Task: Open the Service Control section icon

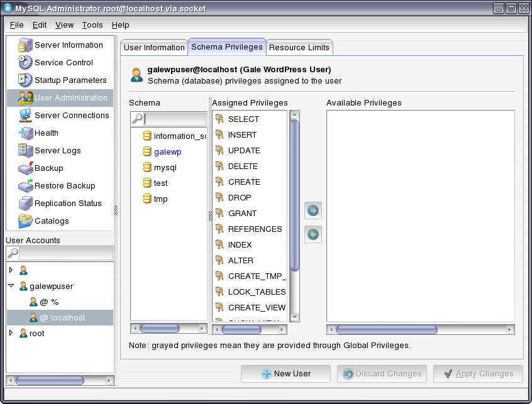Action: pyautogui.click(x=25, y=63)
